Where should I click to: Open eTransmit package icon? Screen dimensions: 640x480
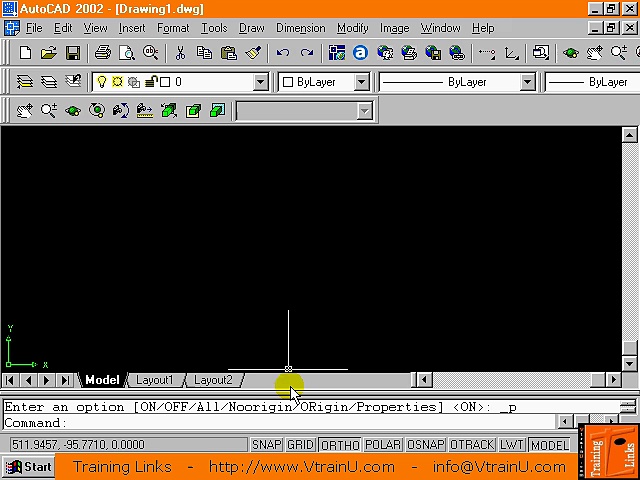click(x=433, y=53)
